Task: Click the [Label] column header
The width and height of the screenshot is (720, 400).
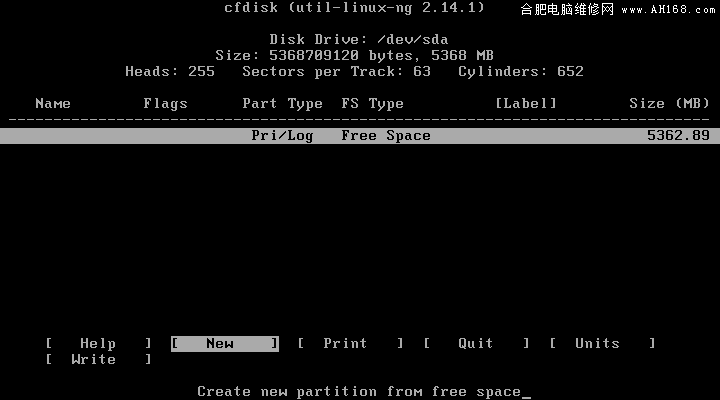Action: [526, 103]
